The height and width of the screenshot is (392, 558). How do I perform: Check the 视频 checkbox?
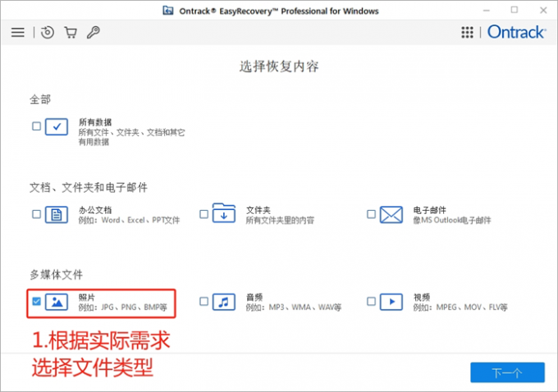click(x=371, y=302)
